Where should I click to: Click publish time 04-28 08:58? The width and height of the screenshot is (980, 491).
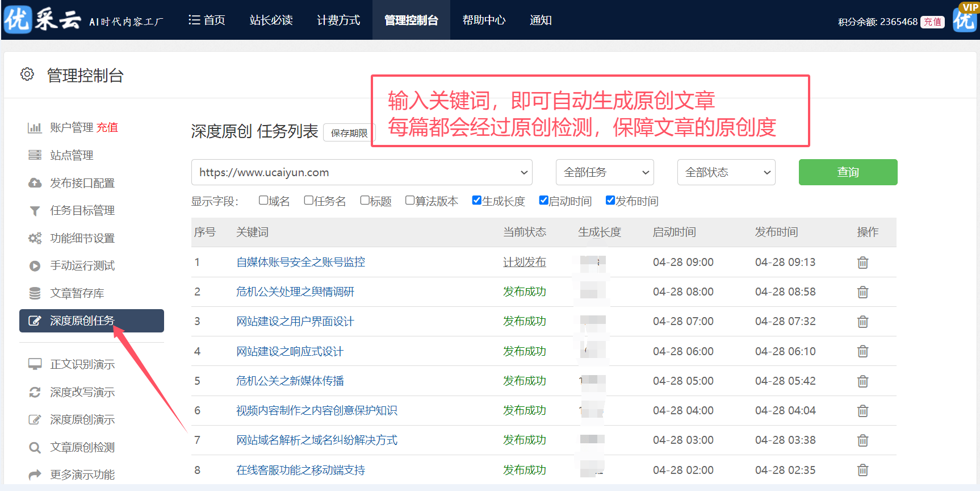[785, 292]
